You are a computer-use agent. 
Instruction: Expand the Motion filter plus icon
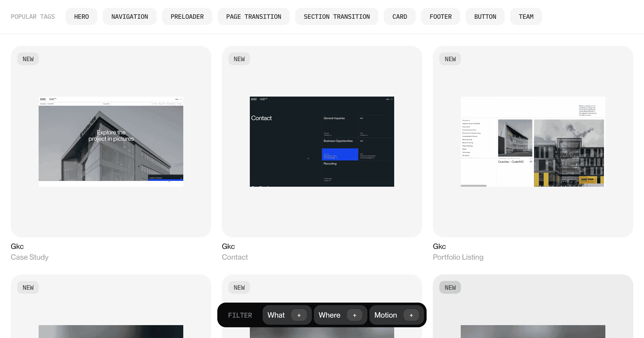click(x=411, y=315)
